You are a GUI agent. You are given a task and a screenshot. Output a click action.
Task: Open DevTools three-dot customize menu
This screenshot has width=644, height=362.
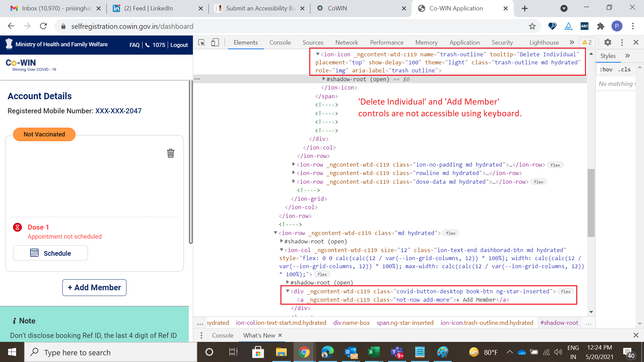pos(622,42)
